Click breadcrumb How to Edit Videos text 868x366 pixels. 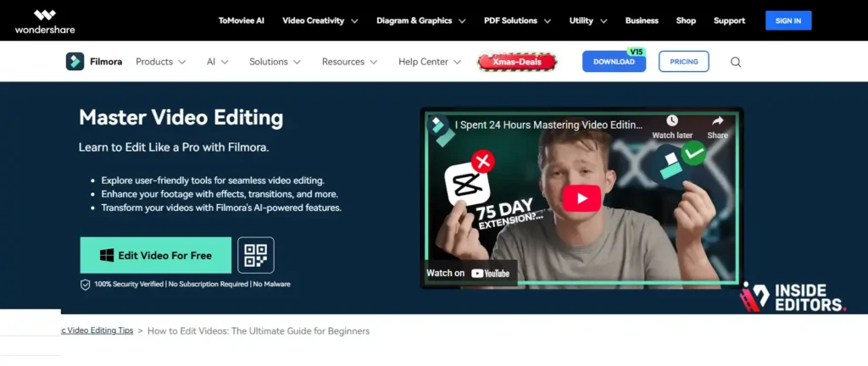click(x=259, y=331)
